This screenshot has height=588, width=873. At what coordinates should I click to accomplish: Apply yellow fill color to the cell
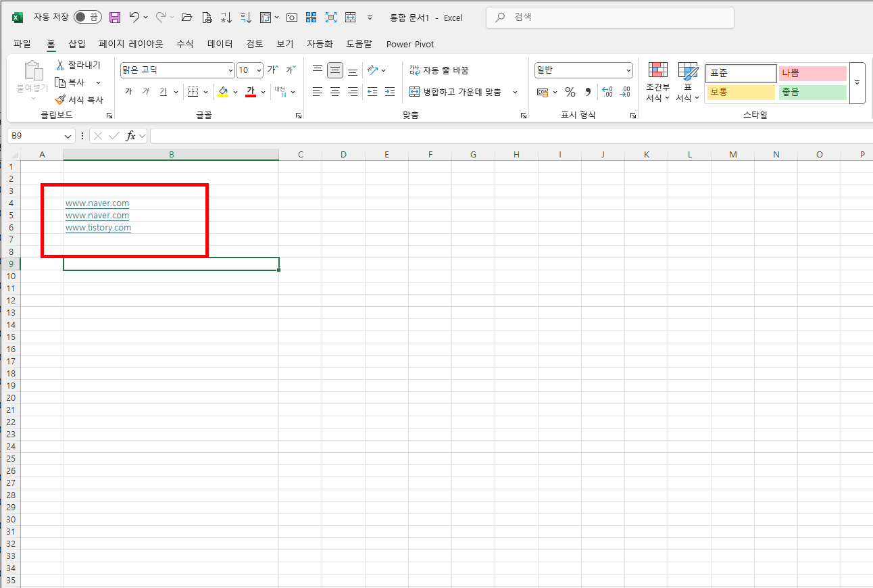(224, 92)
